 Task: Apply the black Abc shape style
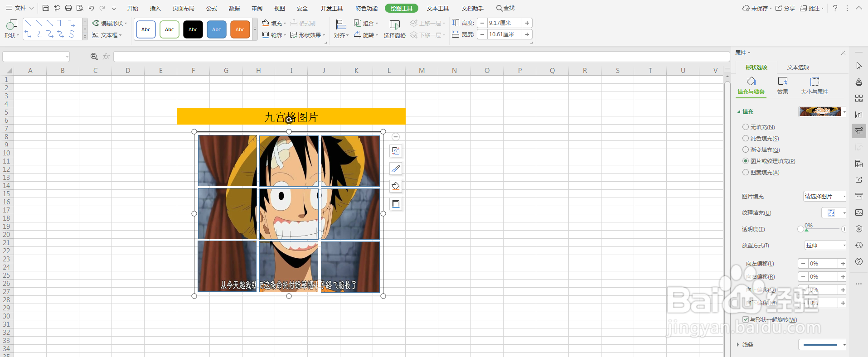coord(193,29)
